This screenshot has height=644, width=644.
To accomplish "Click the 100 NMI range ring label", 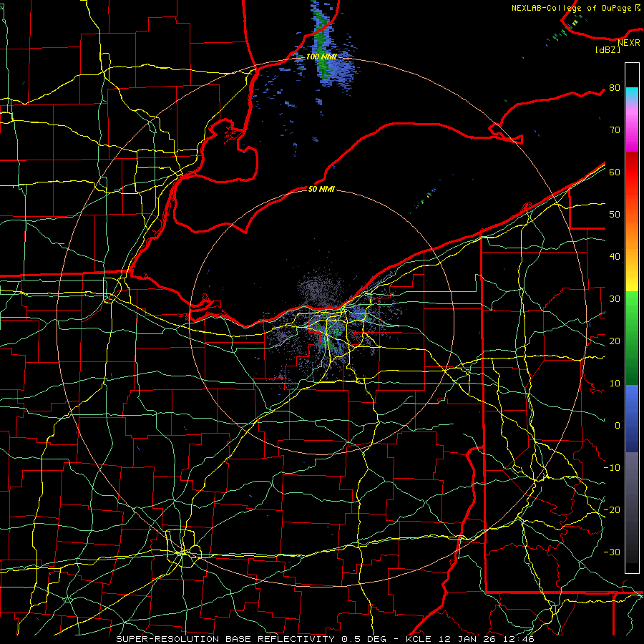I will click(x=321, y=57).
